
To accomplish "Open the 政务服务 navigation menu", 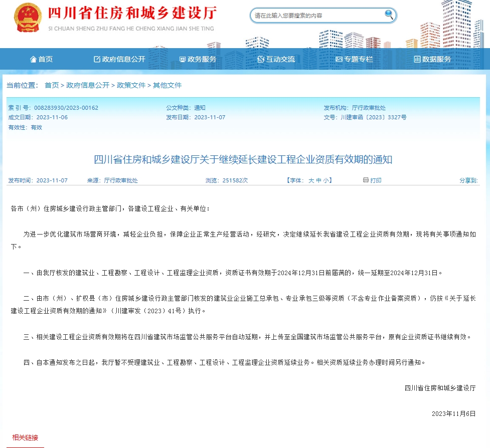I will click(198, 59).
